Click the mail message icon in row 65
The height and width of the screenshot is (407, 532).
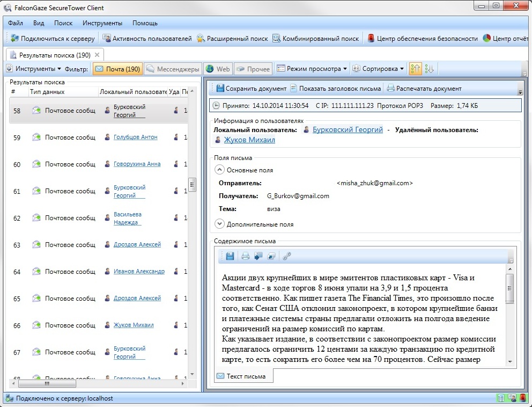(x=36, y=299)
